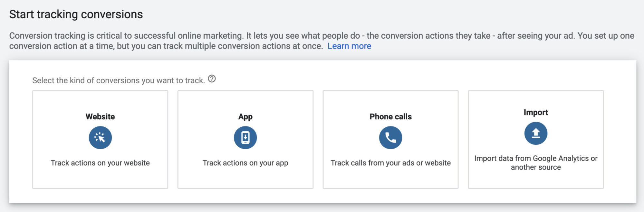Click 'Track calls from your ads' text

pyautogui.click(x=390, y=163)
